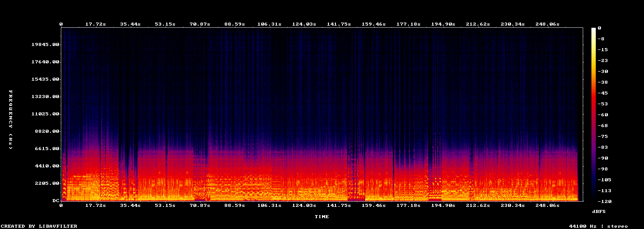Select the 2205.00 frequency label
644x229 pixels.
point(47,183)
